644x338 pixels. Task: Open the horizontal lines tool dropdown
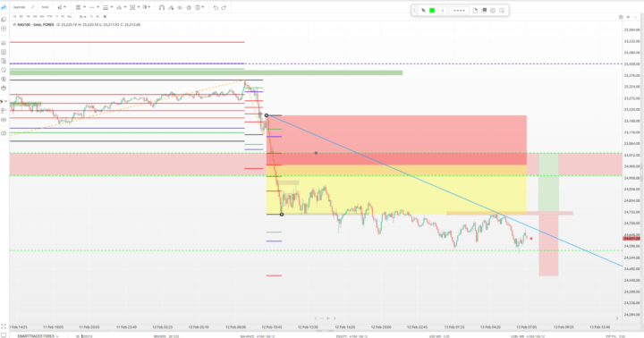(x=107, y=7)
